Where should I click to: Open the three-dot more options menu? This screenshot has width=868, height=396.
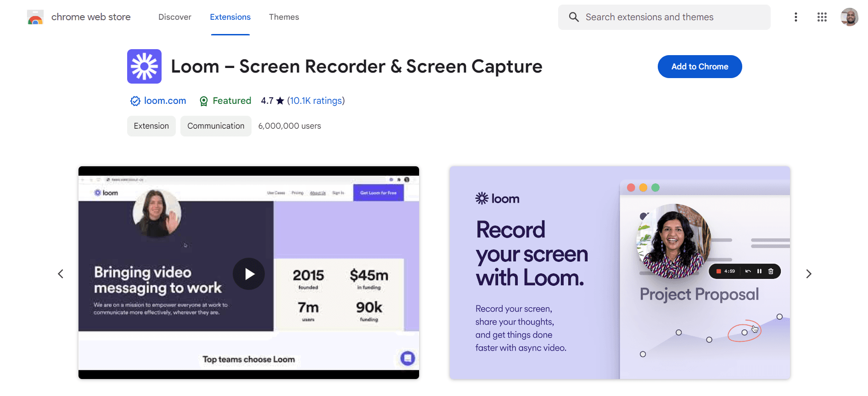[x=795, y=17]
